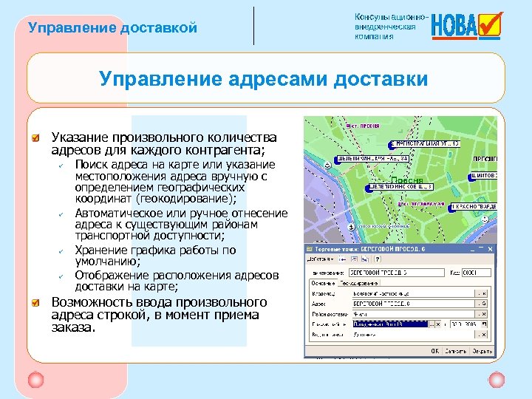Click the Записать button
532x399 pixels.
click(456, 351)
